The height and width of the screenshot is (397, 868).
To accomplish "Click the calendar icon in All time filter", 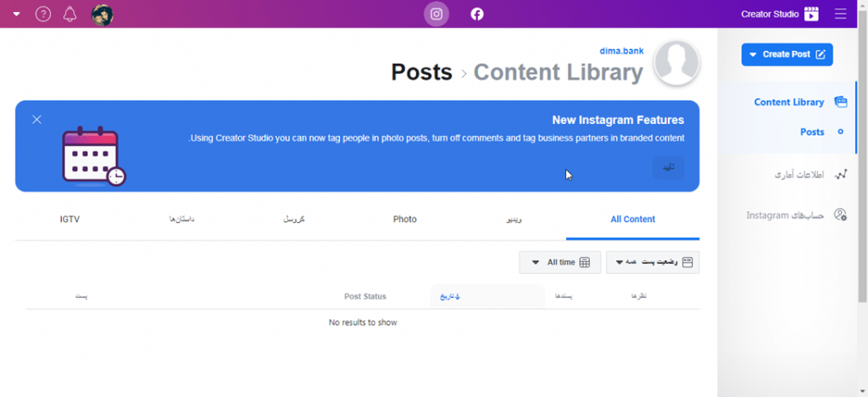I will 584,262.
